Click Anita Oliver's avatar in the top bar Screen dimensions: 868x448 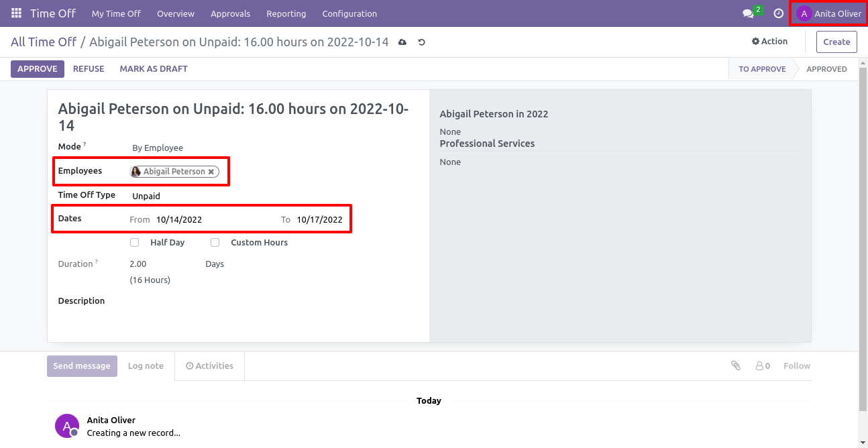(x=804, y=13)
